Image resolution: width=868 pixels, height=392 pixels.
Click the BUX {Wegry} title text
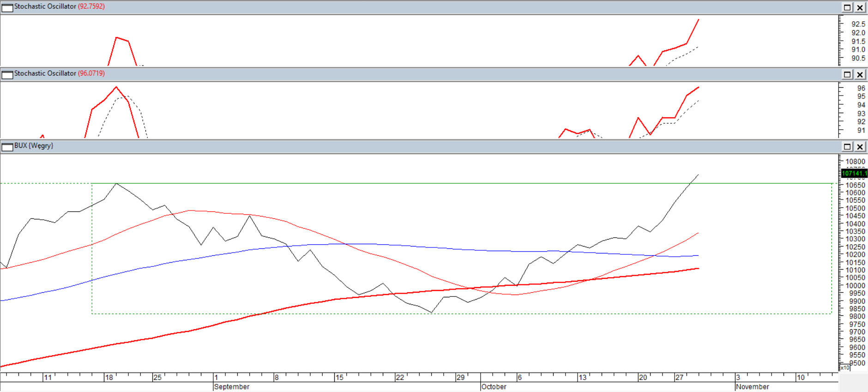pos(34,146)
